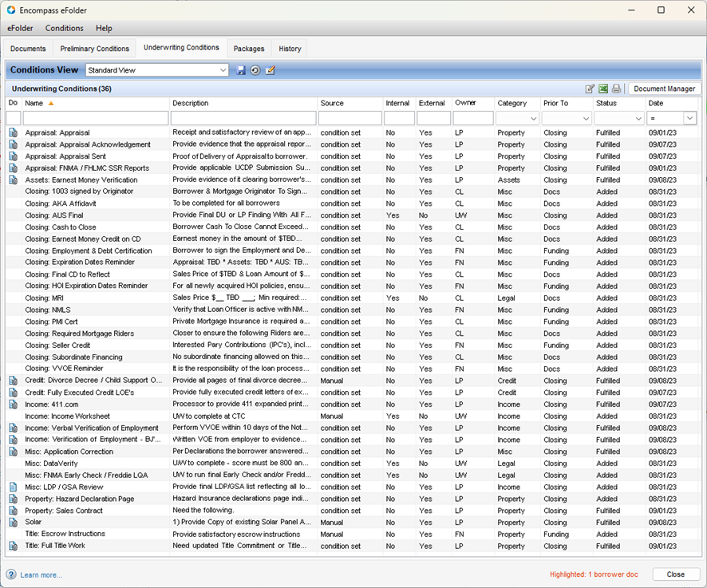
Task: Open the History tab
Action: tap(290, 49)
